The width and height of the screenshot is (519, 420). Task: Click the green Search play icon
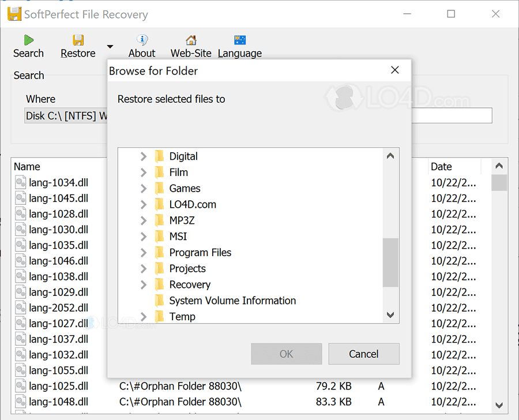tap(28, 40)
